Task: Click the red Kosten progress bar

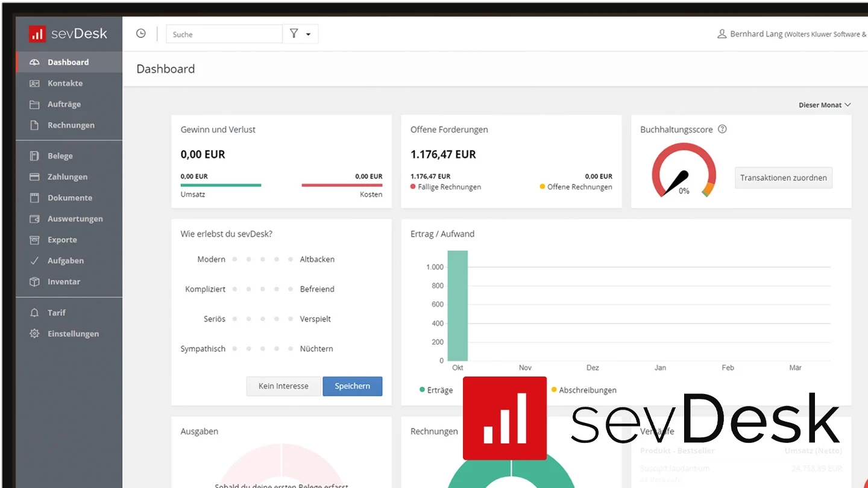Action: click(342, 185)
